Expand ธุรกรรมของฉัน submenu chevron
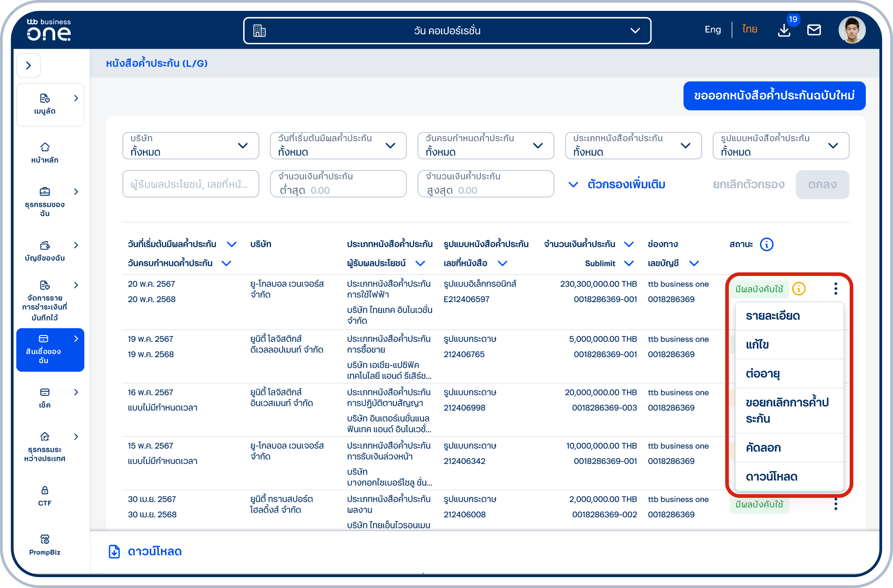This screenshot has height=588, width=893. click(76, 192)
